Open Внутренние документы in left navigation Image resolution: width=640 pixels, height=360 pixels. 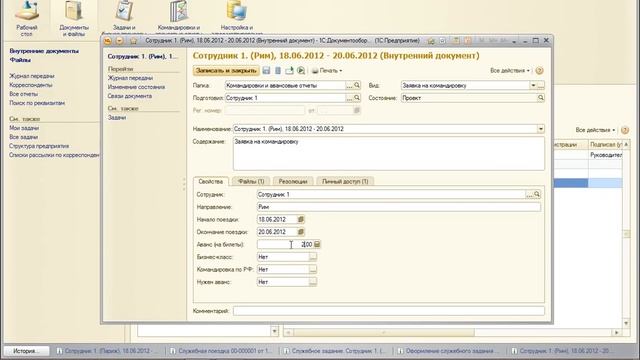click(x=44, y=51)
